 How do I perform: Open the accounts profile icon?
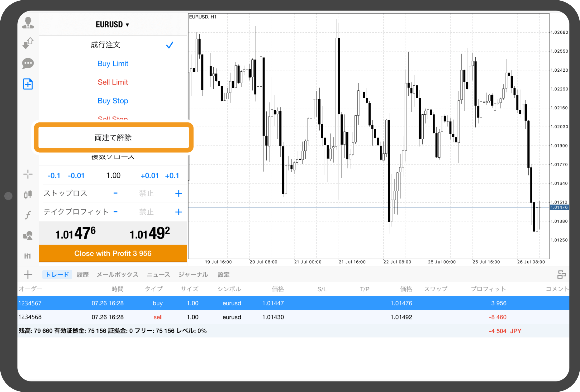tap(28, 23)
